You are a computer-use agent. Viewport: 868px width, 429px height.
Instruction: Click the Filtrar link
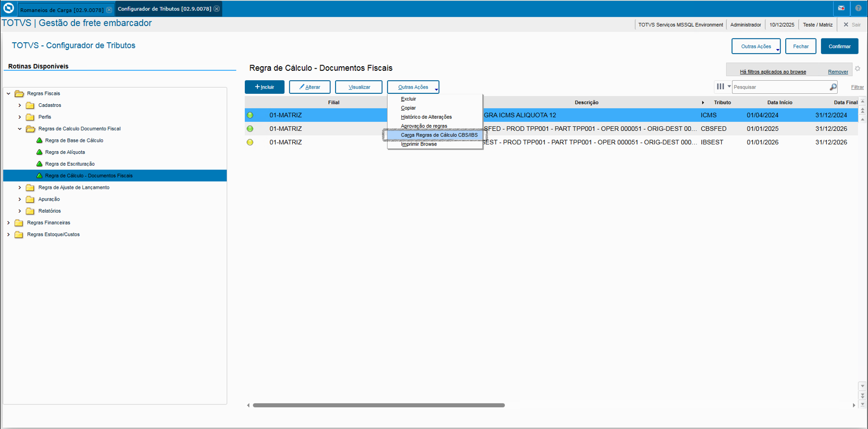(x=858, y=87)
